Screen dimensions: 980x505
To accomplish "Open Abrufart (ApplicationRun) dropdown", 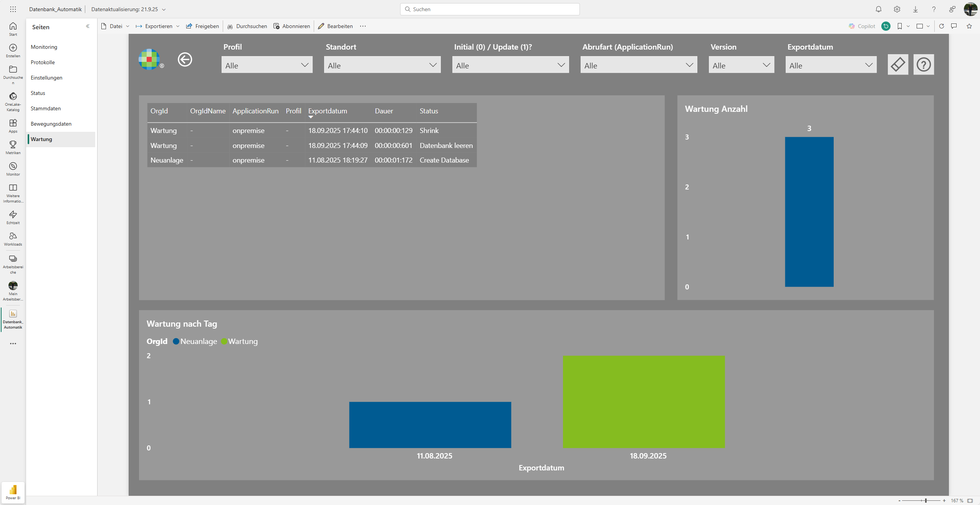I will 639,65.
